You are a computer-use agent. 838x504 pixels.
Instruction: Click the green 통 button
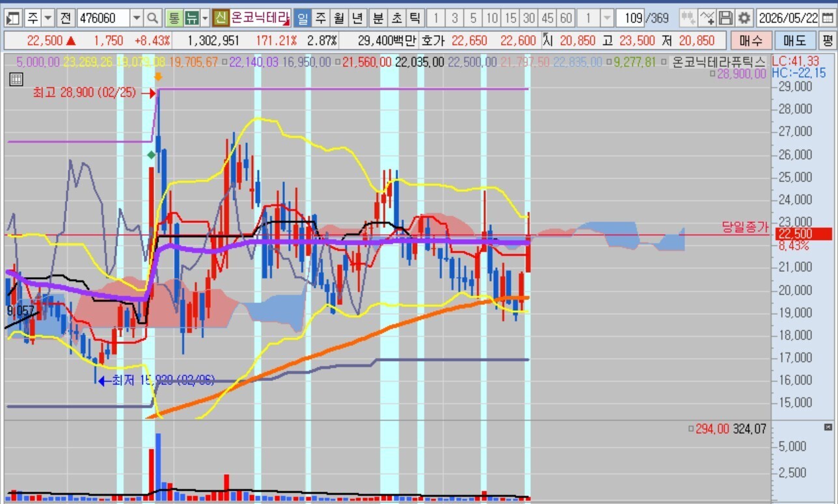174,18
